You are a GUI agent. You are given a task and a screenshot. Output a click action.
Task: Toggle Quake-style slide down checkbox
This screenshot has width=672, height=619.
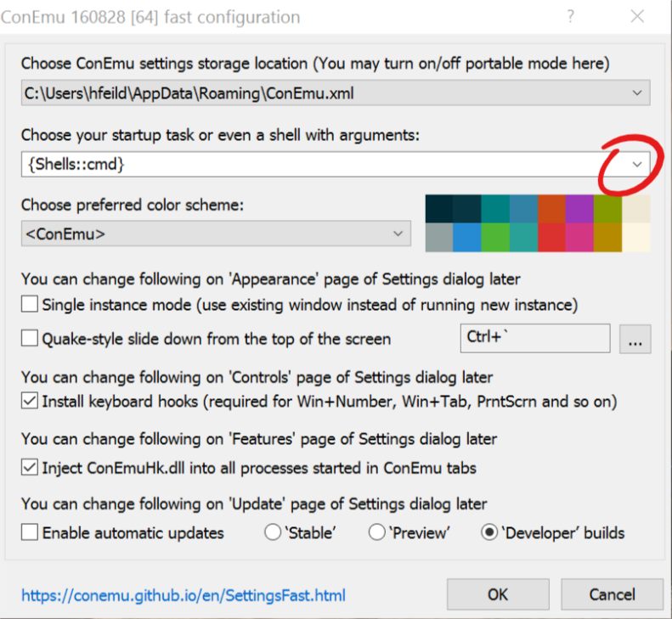click(31, 339)
